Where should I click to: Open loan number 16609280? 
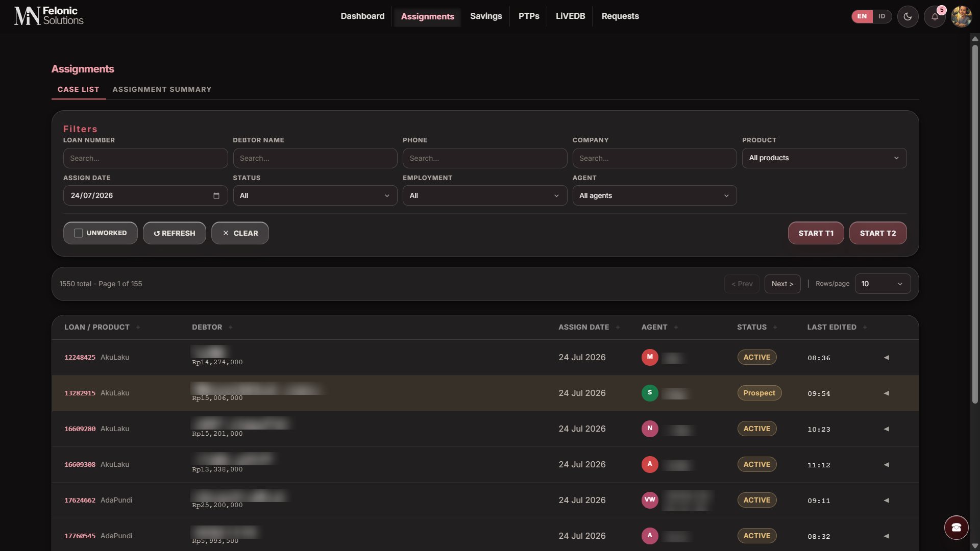[80, 429]
